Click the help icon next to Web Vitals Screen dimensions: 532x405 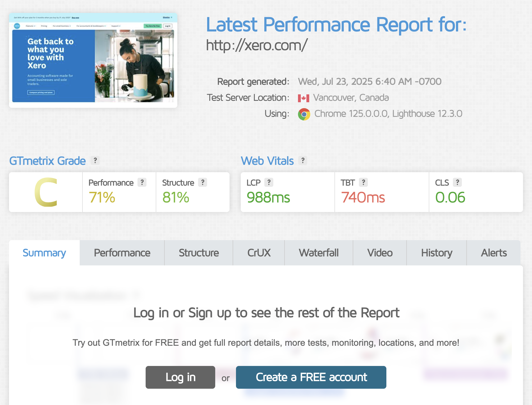303,160
